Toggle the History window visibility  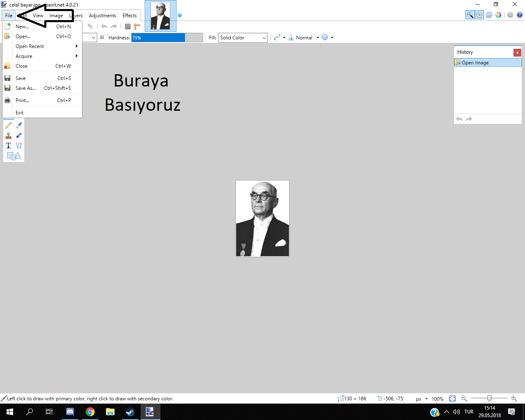479,15
